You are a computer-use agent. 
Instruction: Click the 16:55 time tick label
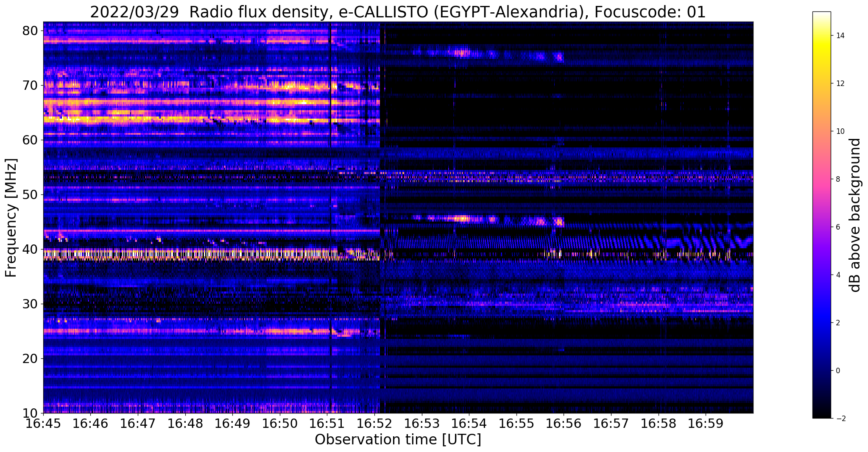[x=516, y=423]
